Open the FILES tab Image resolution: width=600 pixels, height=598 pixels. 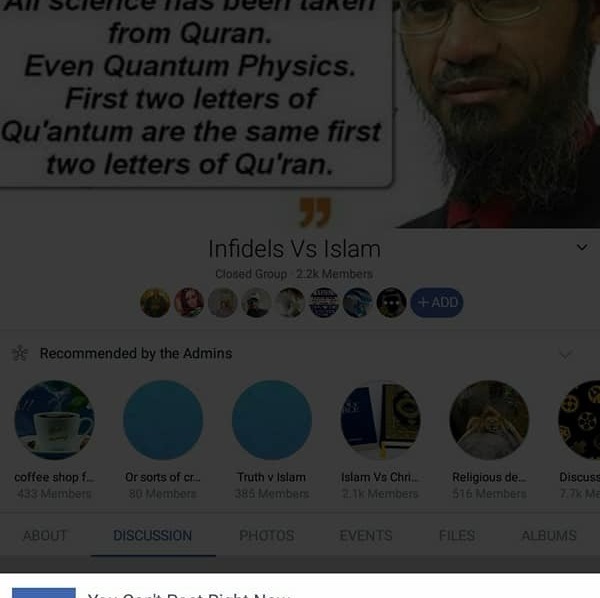[x=457, y=536]
